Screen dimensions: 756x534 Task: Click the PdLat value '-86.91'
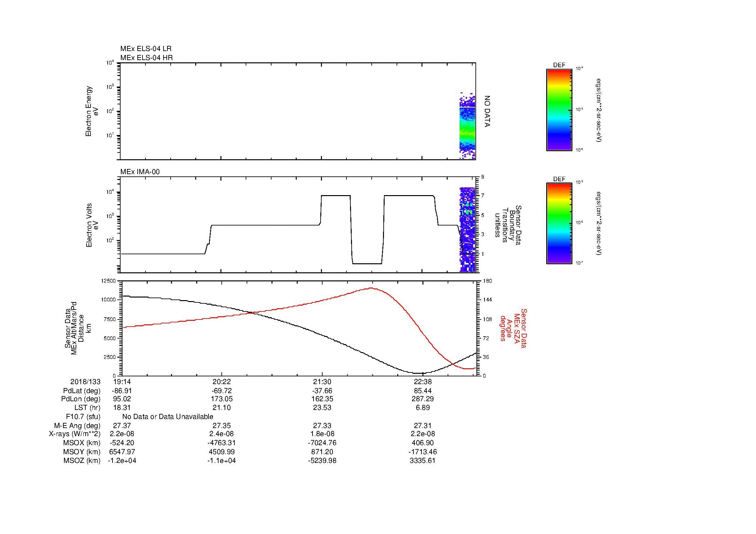[122, 391]
